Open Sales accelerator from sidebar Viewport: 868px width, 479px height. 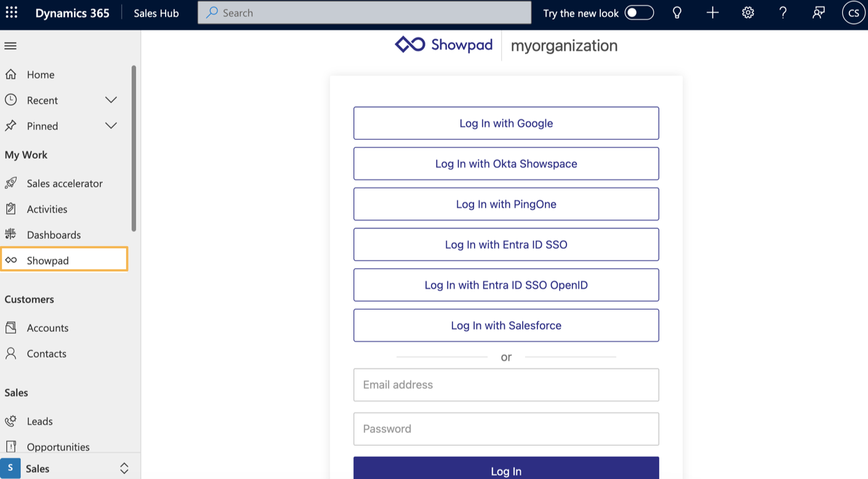tap(65, 183)
